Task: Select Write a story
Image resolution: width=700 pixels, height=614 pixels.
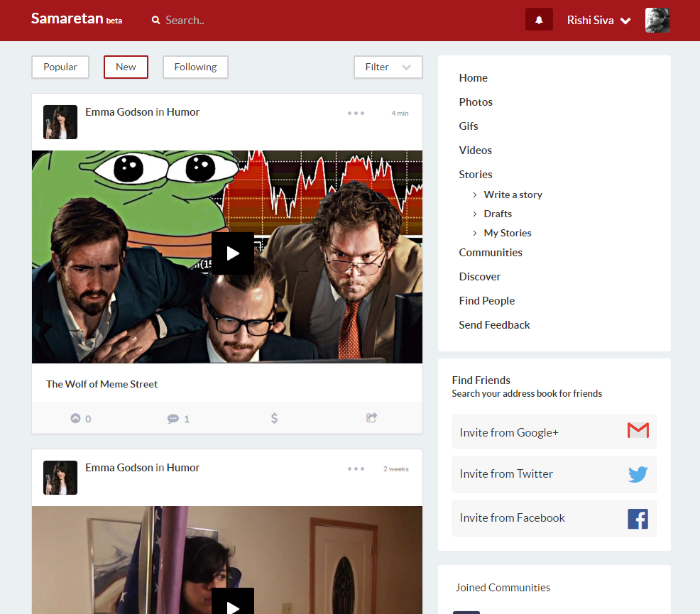Action: (x=513, y=194)
